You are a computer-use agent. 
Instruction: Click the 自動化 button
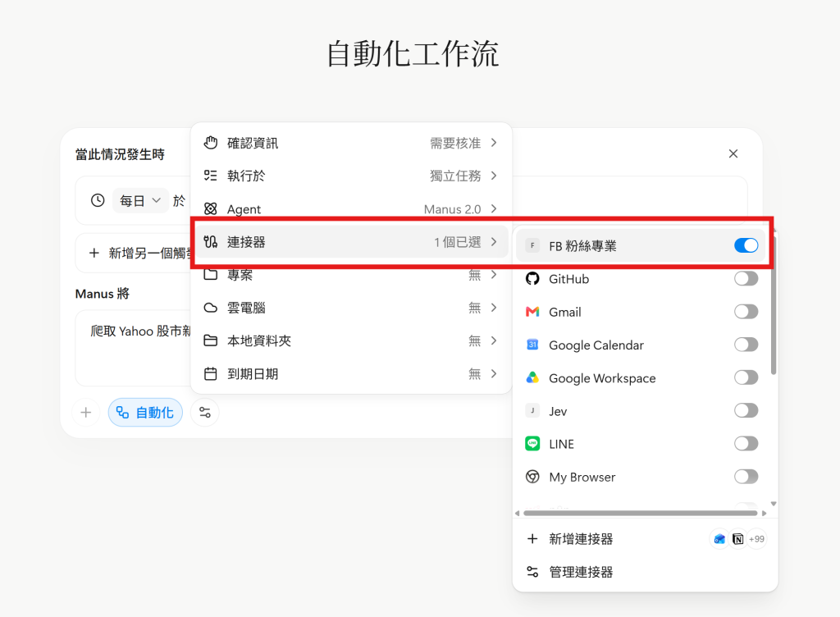point(145,413)
